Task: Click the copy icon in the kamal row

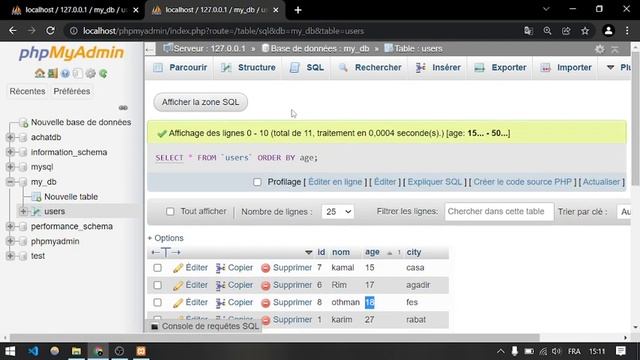Action: point(220,268)
